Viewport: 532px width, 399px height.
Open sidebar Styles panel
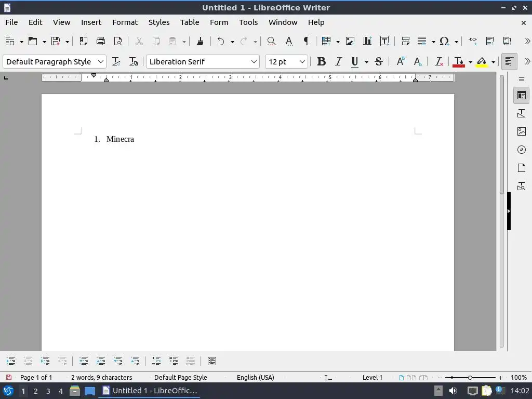pyautogui.click(x=522, y=113)
